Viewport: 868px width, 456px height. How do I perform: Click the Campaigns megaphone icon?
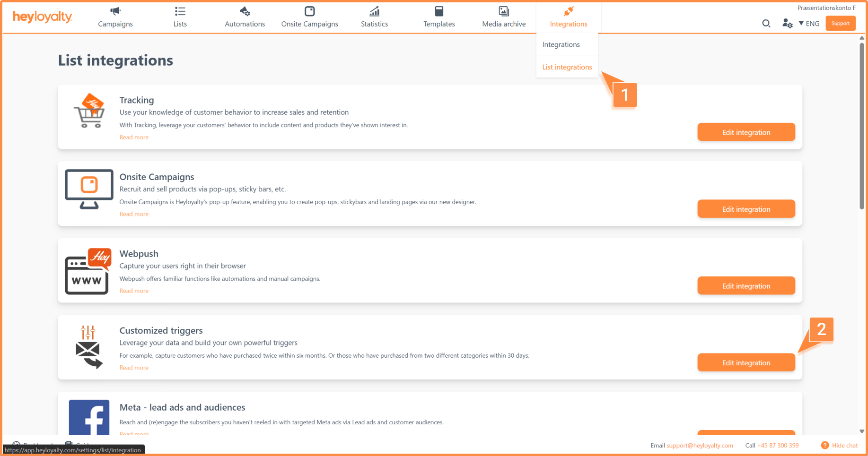click(115, 11)
